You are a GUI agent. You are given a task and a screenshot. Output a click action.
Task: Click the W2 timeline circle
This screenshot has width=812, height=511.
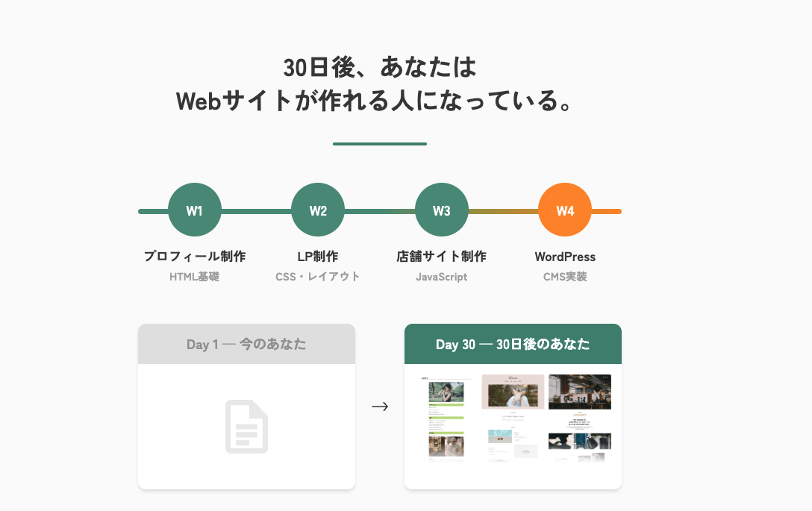(x=318, y=210)
